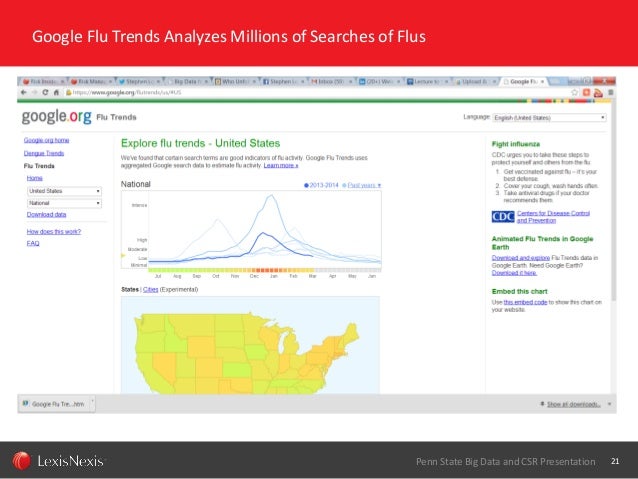Go to the browser home page icon
Screen dimensions: 638x479
click(x=57, y=92)
